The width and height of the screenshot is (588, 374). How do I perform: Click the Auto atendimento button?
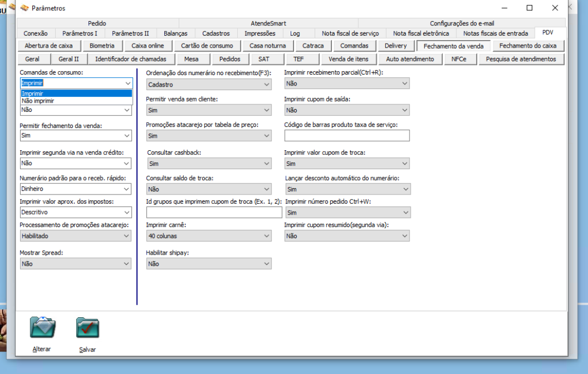pyautogui.click(x=410, y=59)
